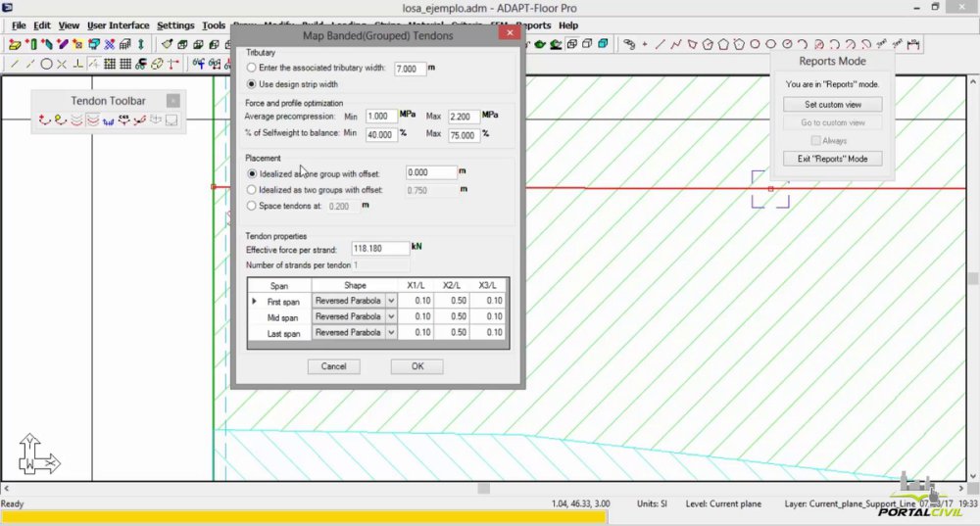Choose 'Idealized as two groups with offset'

pyautogui.click(x=251, y=189)
